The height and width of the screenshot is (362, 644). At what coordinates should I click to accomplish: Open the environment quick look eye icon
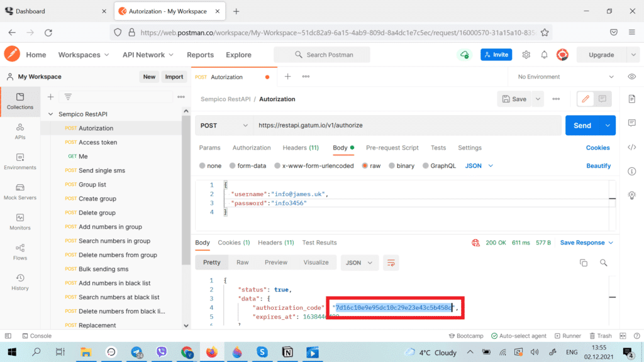tap(631, 77)
